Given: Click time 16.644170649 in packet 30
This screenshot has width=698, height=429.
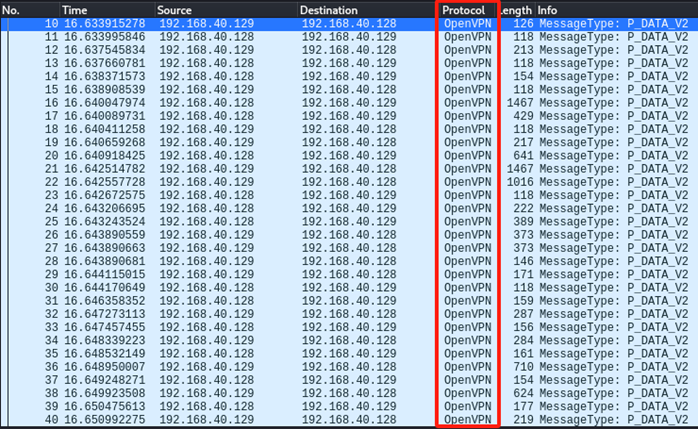Looking at the screenshot, I should [x=105, y=287].
